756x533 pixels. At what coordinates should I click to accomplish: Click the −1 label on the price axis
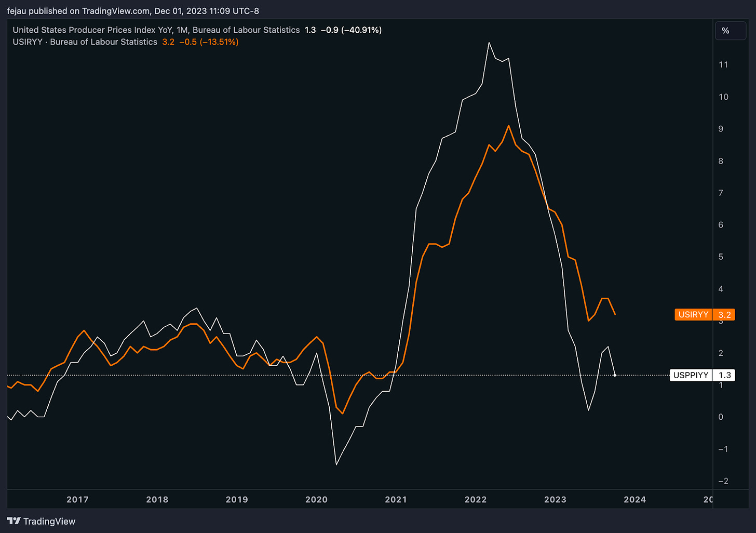(x=723, y=449)
